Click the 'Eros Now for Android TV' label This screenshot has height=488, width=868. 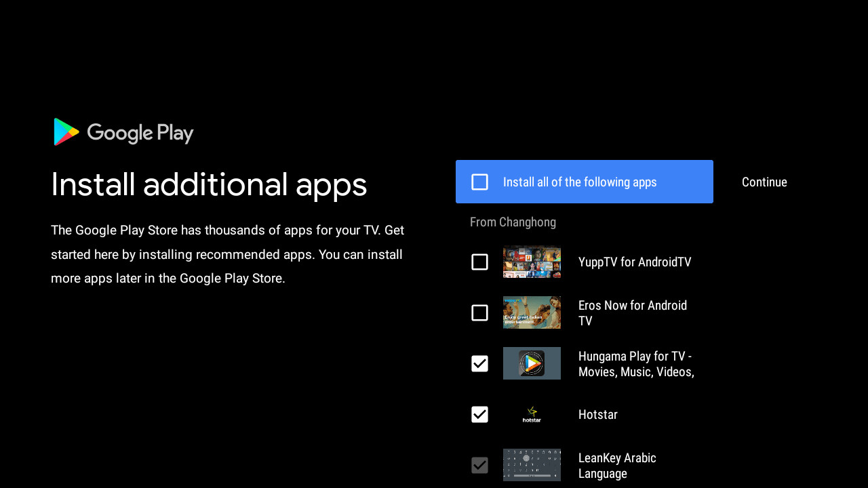(x=633, y=313)
